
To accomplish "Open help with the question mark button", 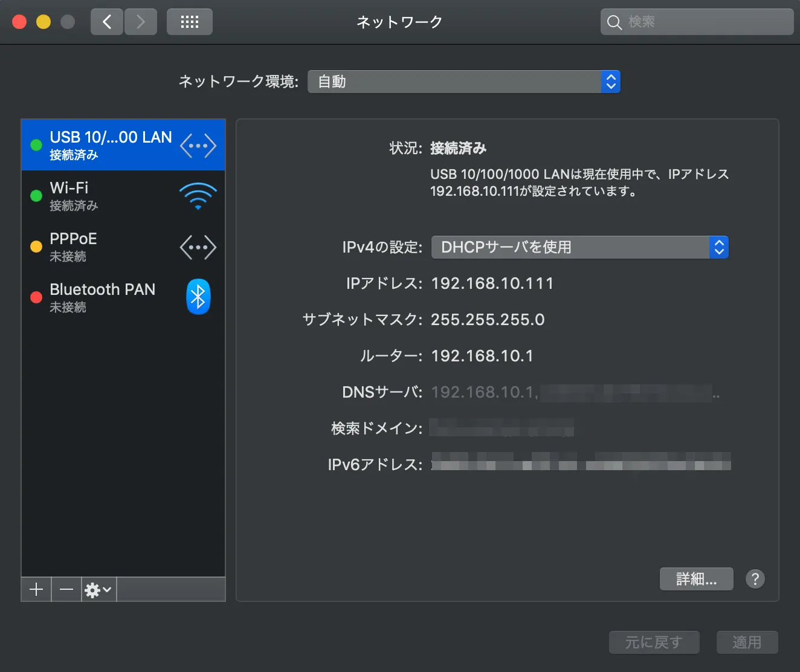I will (x=755, y=579).
